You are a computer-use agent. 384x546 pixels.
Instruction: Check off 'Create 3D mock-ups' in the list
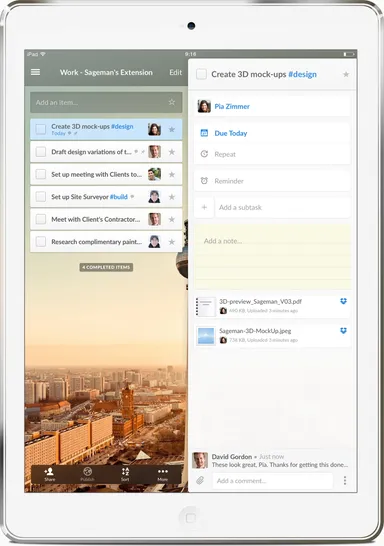click(x=41, y=129)
